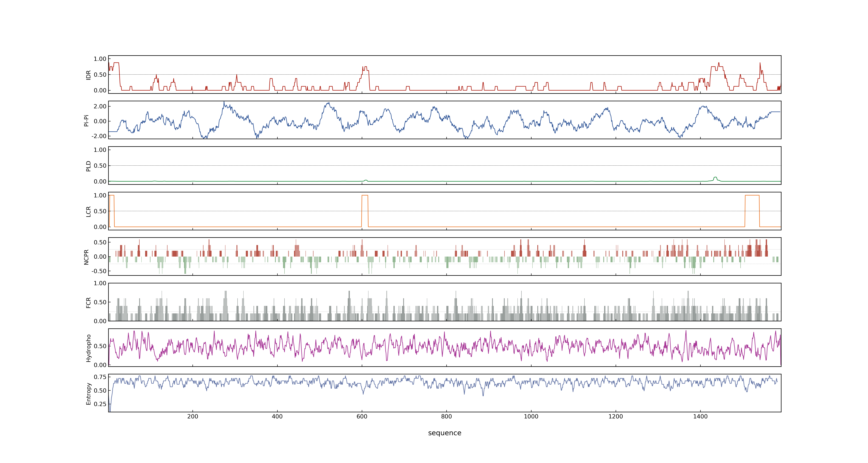Click the 0.00 tick of the Hydropho panel

(x=100, y=365)
